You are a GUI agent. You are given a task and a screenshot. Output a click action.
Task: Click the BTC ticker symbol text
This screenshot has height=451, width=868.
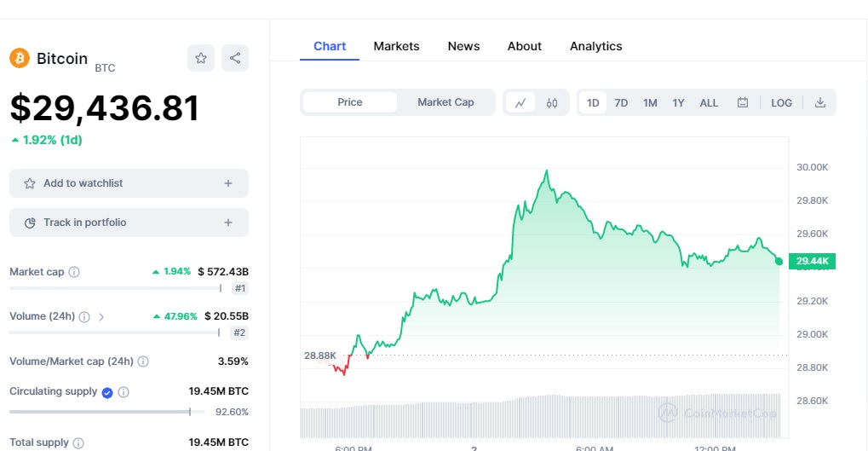coord(105,68)
